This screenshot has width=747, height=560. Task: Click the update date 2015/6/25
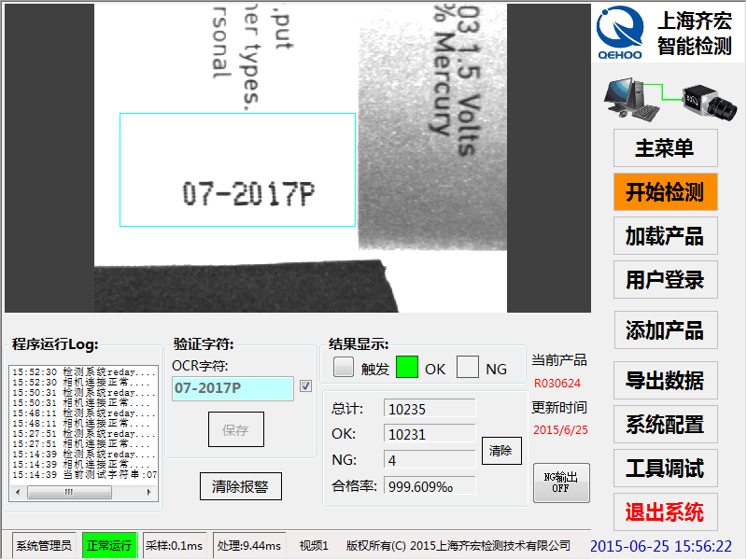560,430
